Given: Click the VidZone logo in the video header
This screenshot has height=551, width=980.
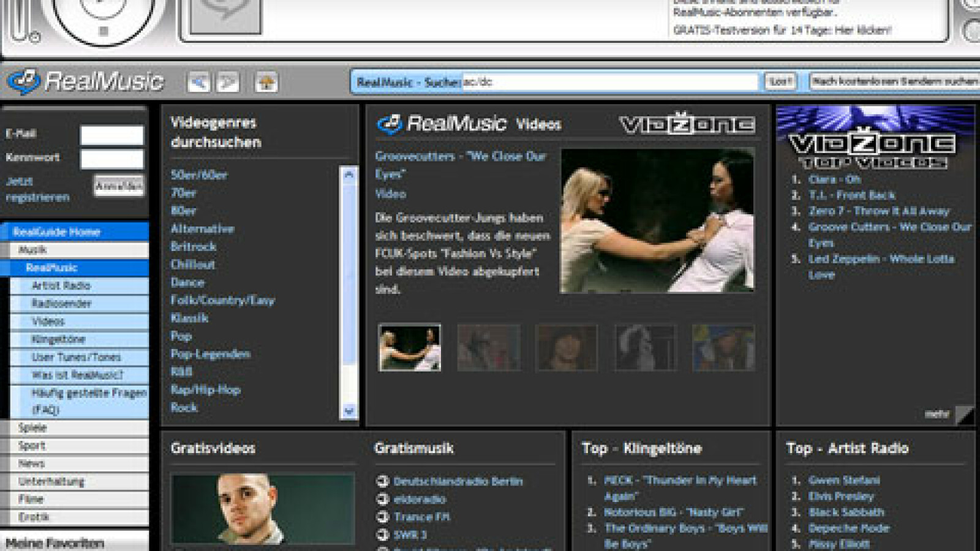Looking at the screenshot, I should (x=687, y=124).
